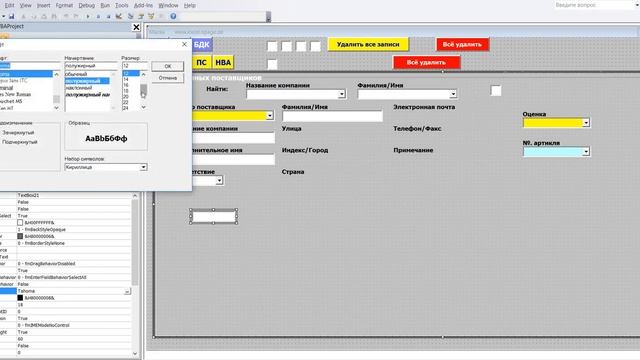Viewport: 640px width, 360px height.
Task: Open toolbar overflow arrow at toolbar end
Action: coord(268,18)
